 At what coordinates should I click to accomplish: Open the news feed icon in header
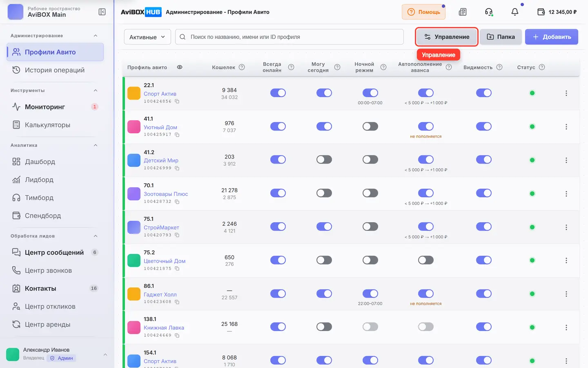pos(463,12)
